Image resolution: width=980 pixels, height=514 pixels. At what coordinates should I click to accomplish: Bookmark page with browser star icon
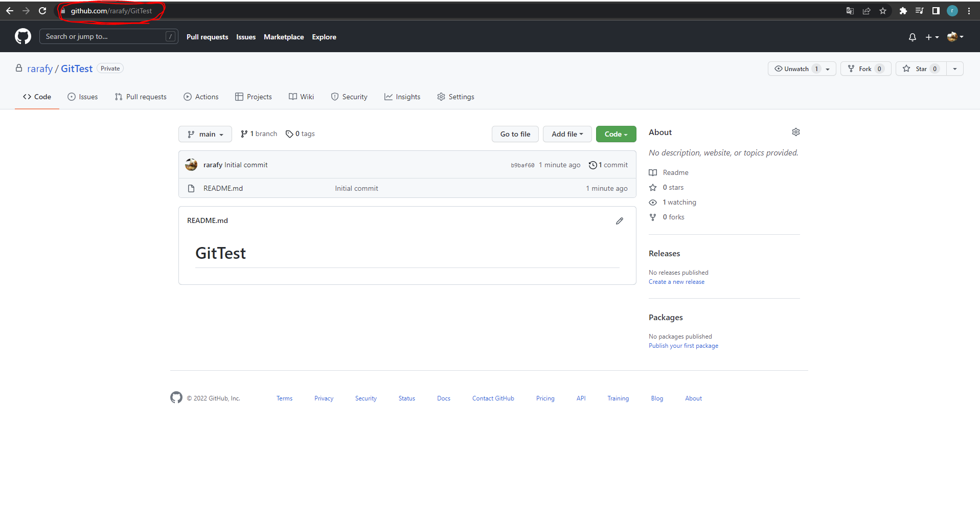click(882, 11)
